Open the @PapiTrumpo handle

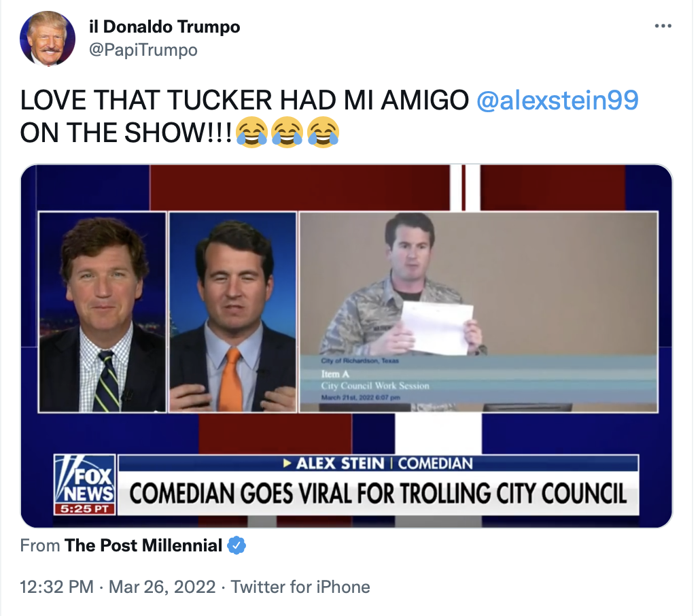pos(143,50)
